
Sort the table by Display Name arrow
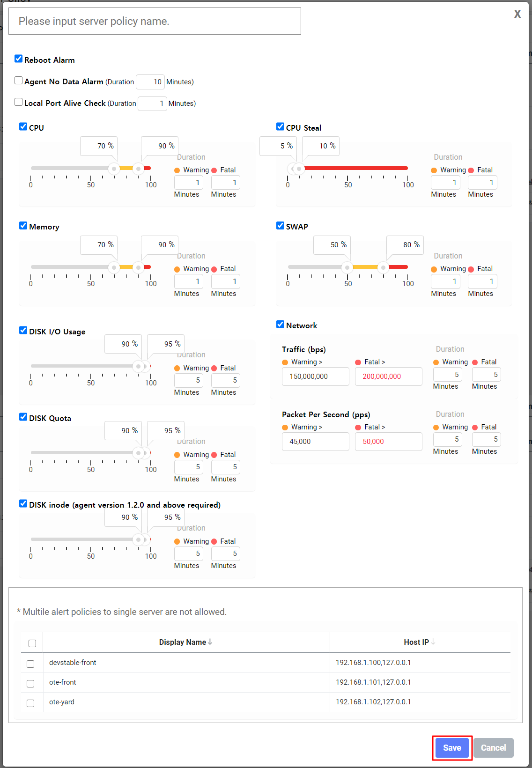click(x=210, y=642)
